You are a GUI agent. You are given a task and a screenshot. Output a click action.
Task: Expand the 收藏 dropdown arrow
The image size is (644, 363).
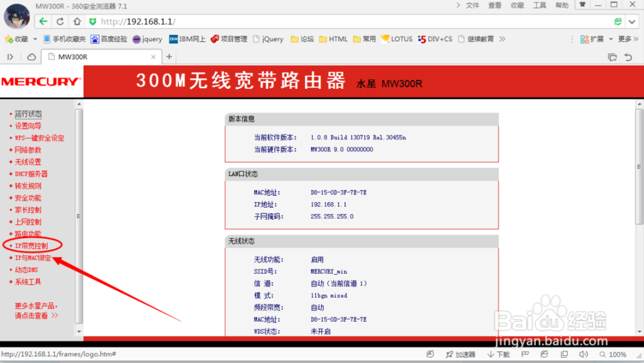[35, 39]
